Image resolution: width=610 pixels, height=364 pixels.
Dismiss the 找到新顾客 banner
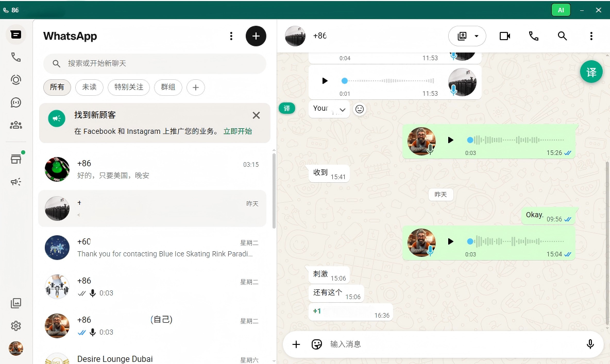pos(256,115)
